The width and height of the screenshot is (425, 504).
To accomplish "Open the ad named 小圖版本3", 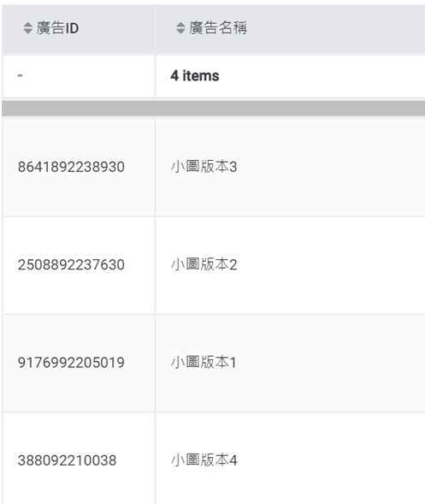I will tap(204, 167).
